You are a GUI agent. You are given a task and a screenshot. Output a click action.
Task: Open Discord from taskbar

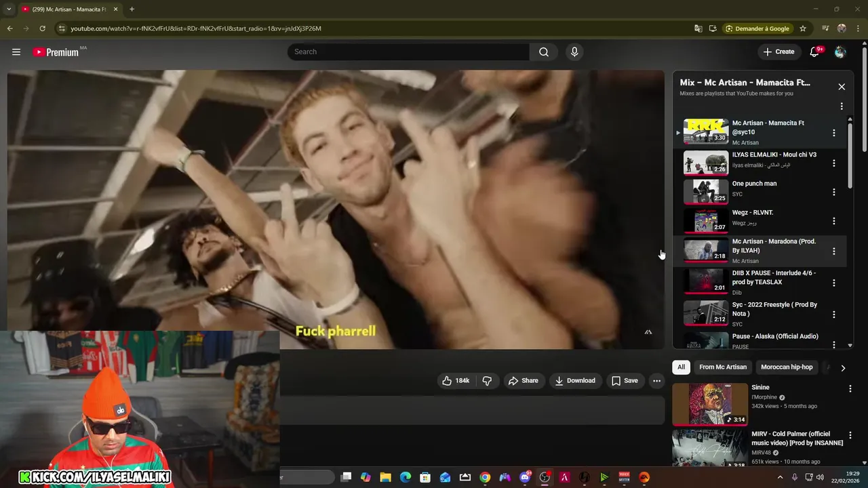525,477
